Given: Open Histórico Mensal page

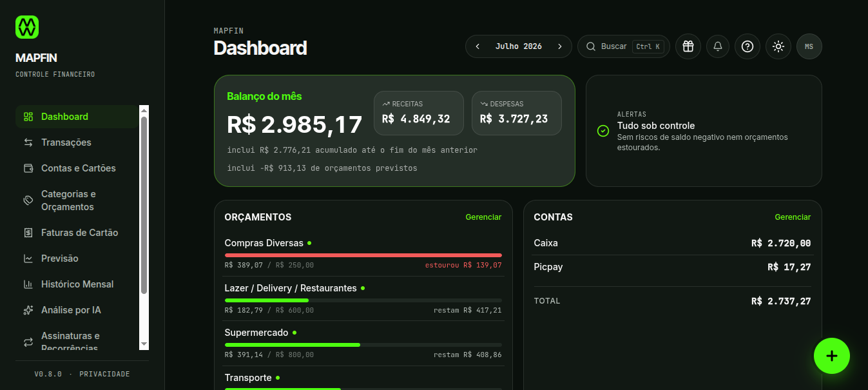Looking at the screenshot, I should [x=77, y=284].
